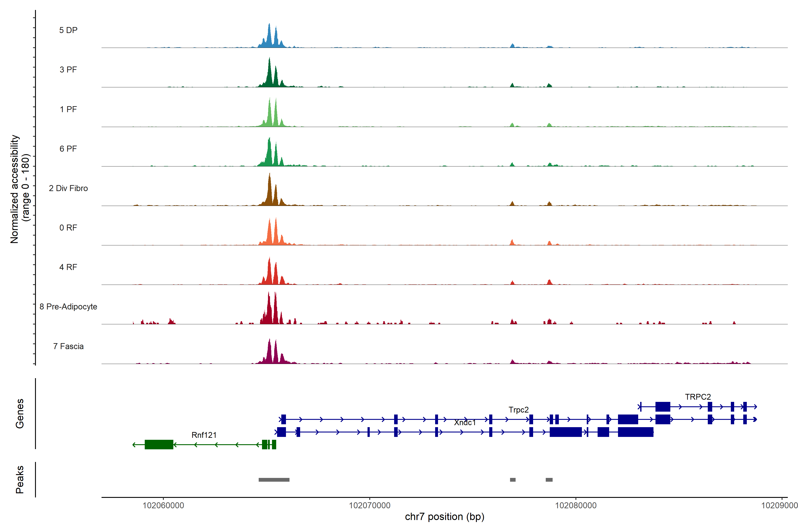
Task: Click the 4 RF track label
Action: (68, 267)
